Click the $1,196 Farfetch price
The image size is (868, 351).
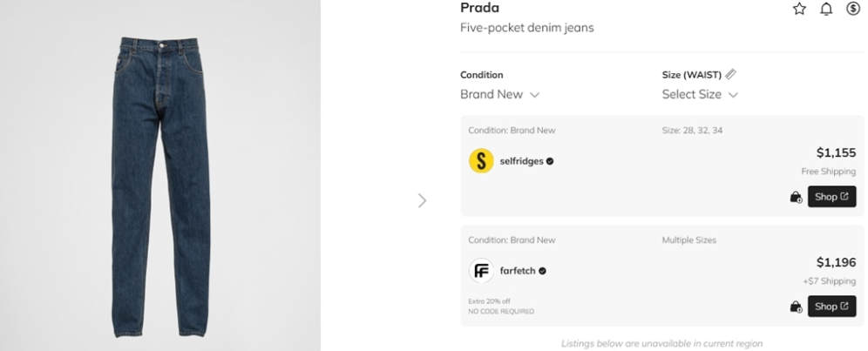pyautogui.click(x=836, y=262)
